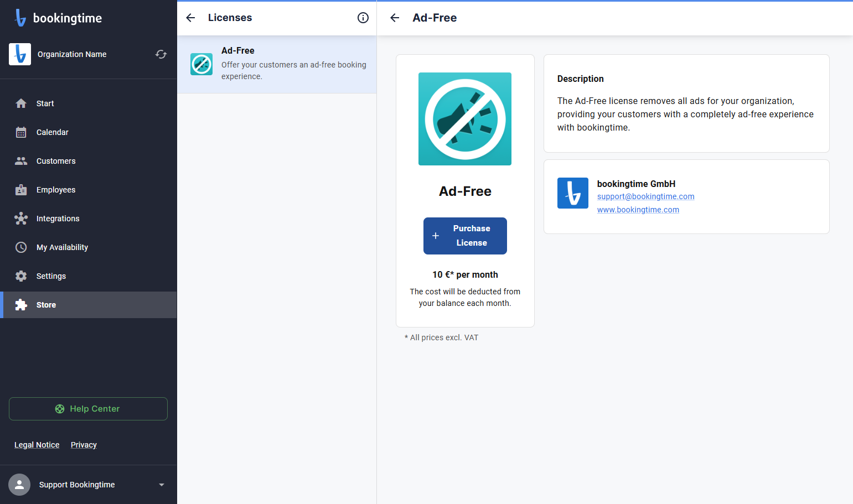
Task: Click the Employees badge icon
Action: coord(21,190)
